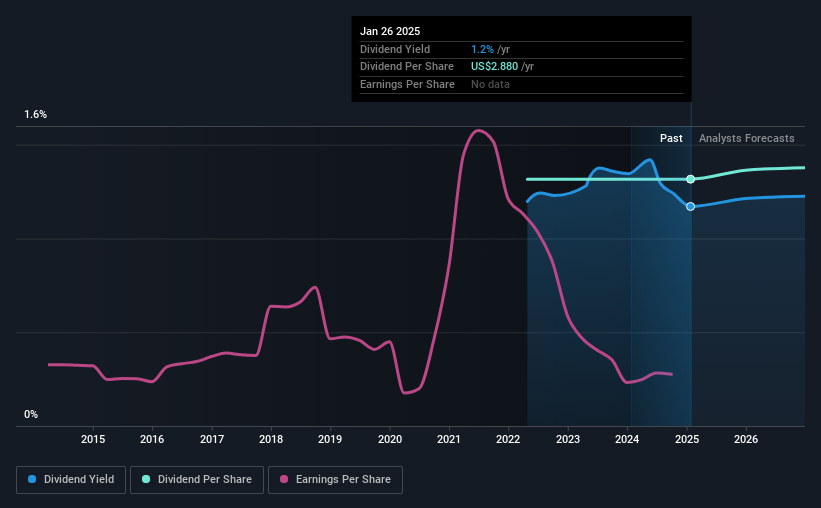Viewport: 821px width, 508px height.
Task: Click the 2026 year label on axis
Action: pos(746,439)
